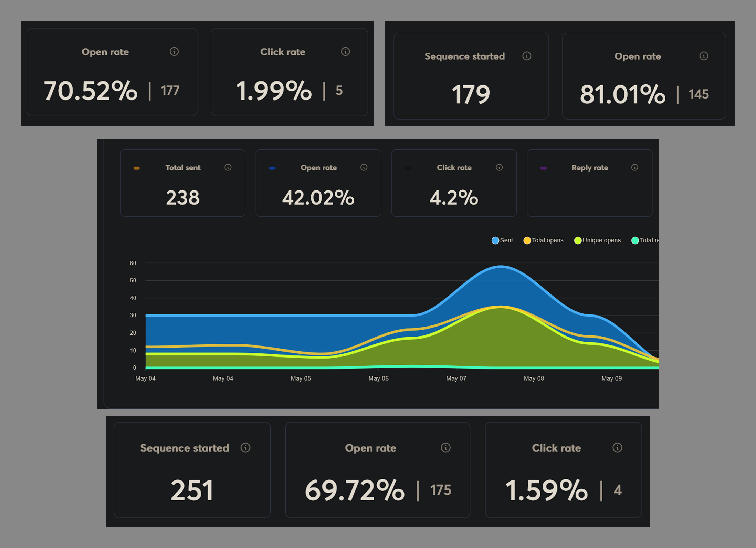756x548 pixels.
Task: Click the "Sequence started" title above 251
Action: pos(185,448)
